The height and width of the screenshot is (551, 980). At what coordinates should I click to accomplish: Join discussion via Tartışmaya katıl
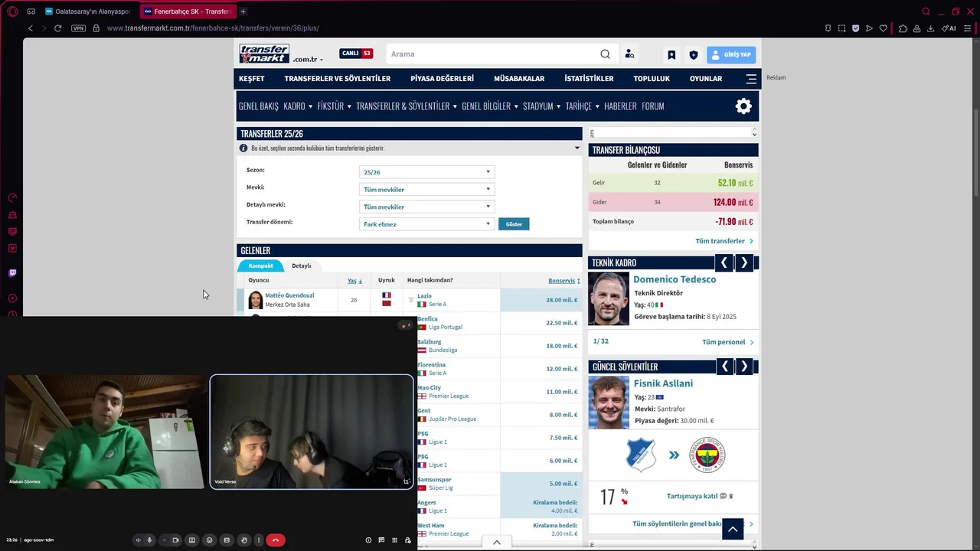(x=692, y=496)
